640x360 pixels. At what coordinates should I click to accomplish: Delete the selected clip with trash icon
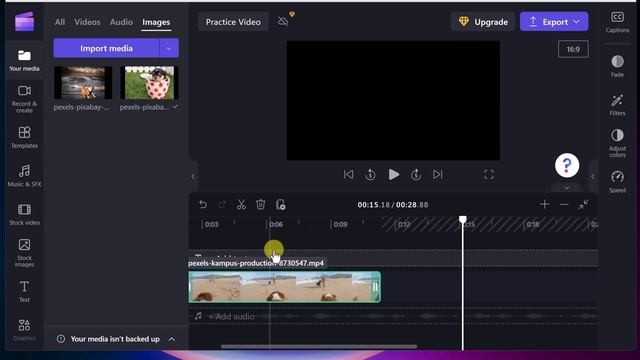coord(260,204)
